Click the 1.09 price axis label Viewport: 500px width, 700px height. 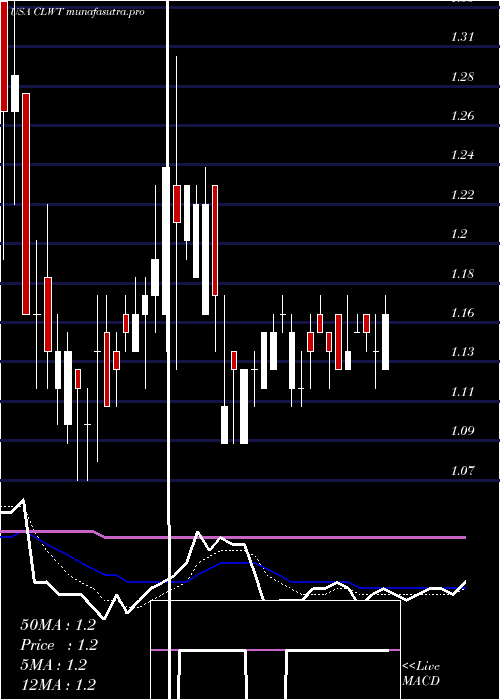coord(462,431)
